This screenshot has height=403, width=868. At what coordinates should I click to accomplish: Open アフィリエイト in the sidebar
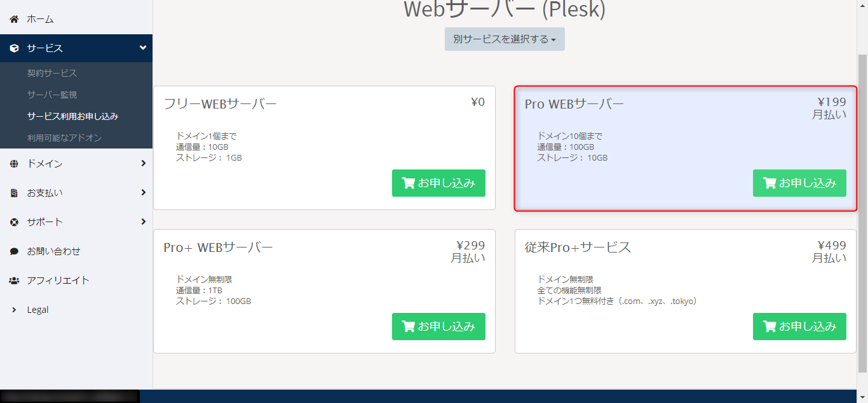(58, 281)
